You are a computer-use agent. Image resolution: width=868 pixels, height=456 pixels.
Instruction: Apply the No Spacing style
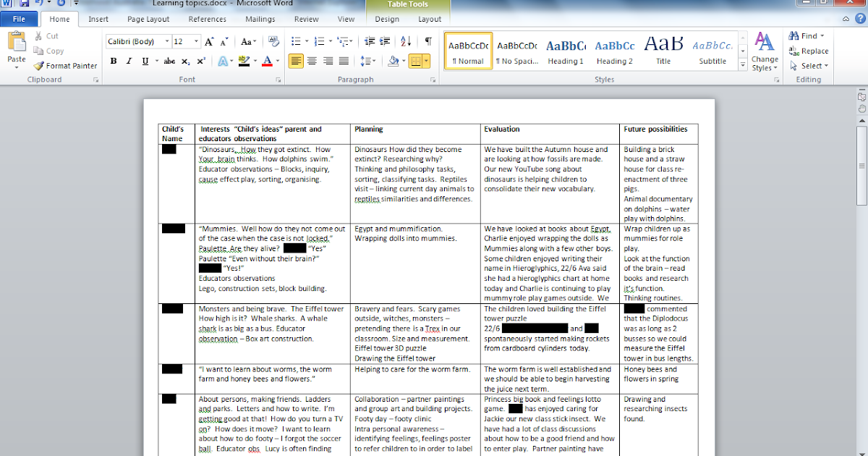(x=516, y=51)
